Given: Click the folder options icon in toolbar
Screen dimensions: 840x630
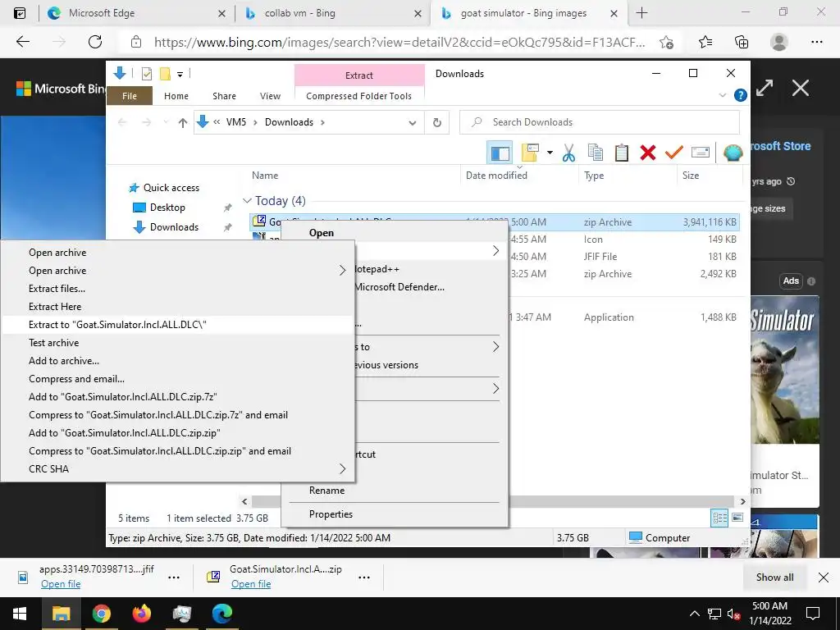Looking at the screenshot, I should pos(530,153).
